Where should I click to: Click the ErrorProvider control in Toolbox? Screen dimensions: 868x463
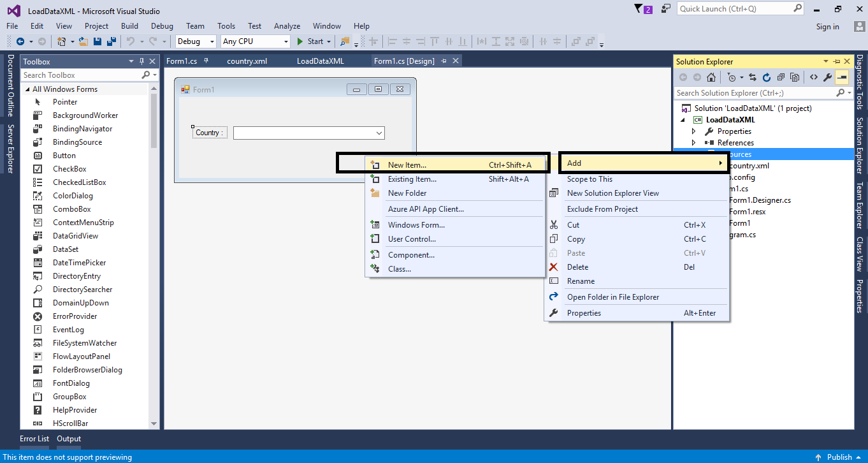point(75,316)
